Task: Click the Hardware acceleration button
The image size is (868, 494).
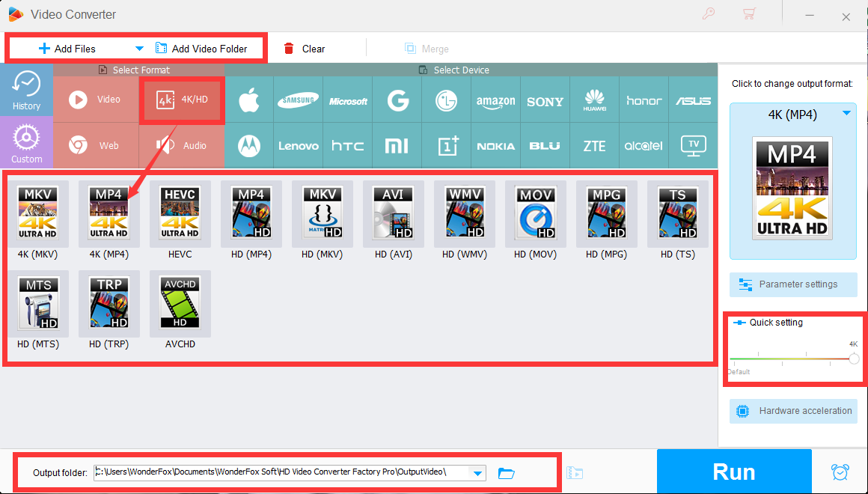Action: (793, 411)
